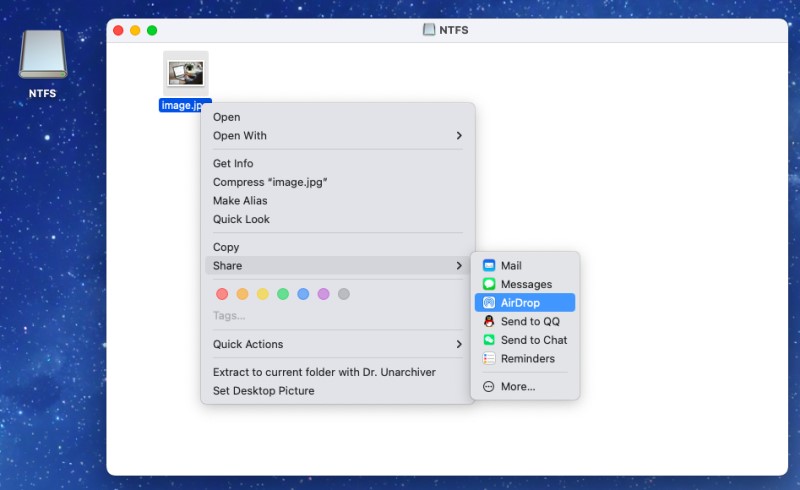
Task: Apply the yellow tag color
Action: (x=262, y=294)
